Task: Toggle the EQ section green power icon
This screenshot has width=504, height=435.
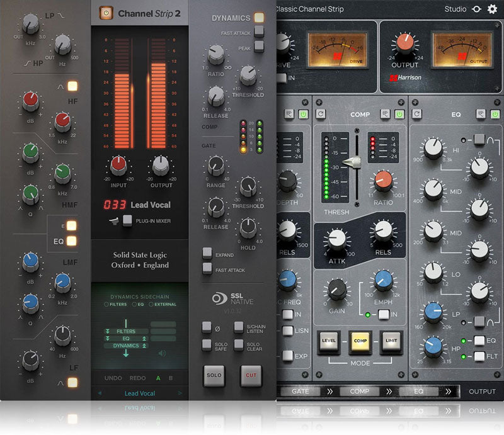Action: 495,114
